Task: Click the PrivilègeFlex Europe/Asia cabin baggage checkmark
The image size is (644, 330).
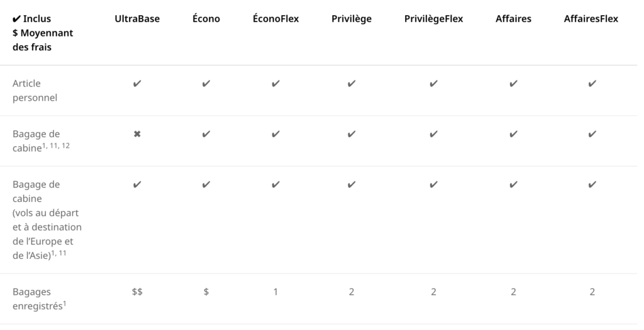Action: click(x=433, y=184)
